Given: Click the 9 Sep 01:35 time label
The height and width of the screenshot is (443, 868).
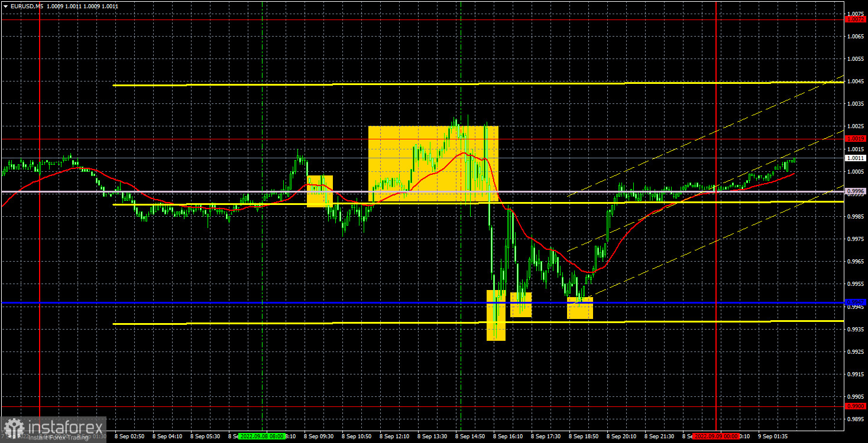Looking at the screenshot, I should tap(773, 436).
